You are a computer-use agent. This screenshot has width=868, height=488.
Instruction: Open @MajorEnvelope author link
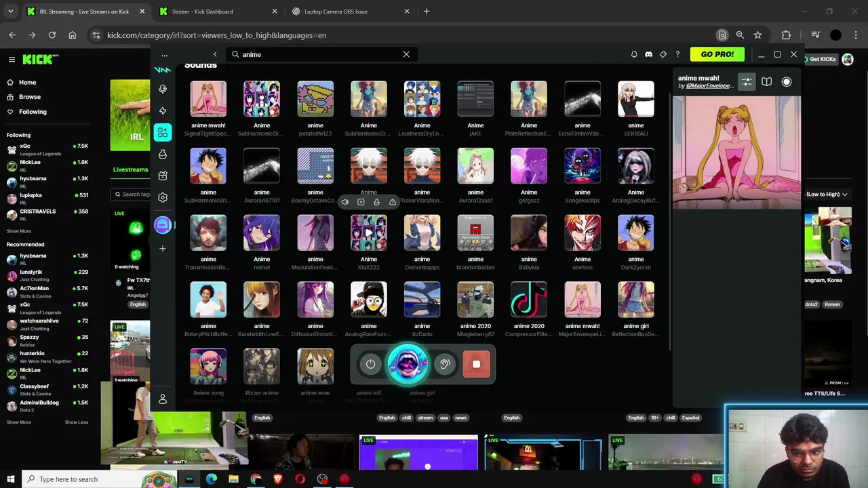709,86
